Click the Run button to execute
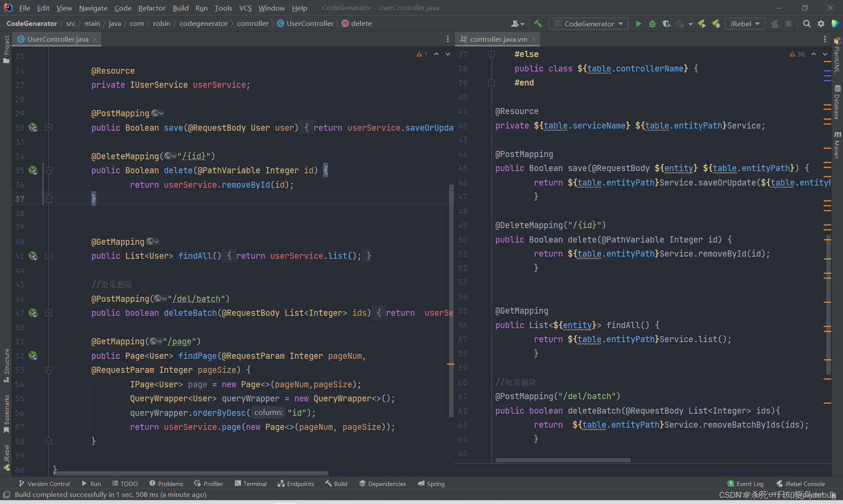The width and height of the screenshot is (843, 504). [x=638, y=23]
